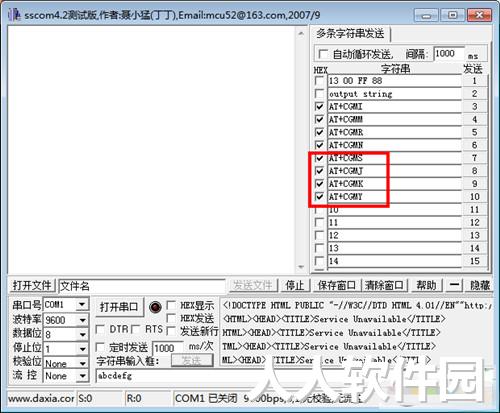The height and width of the screenshot is (413, 500).
Task: Click the 清除窗口 button
Action: (x=384, y=285)
